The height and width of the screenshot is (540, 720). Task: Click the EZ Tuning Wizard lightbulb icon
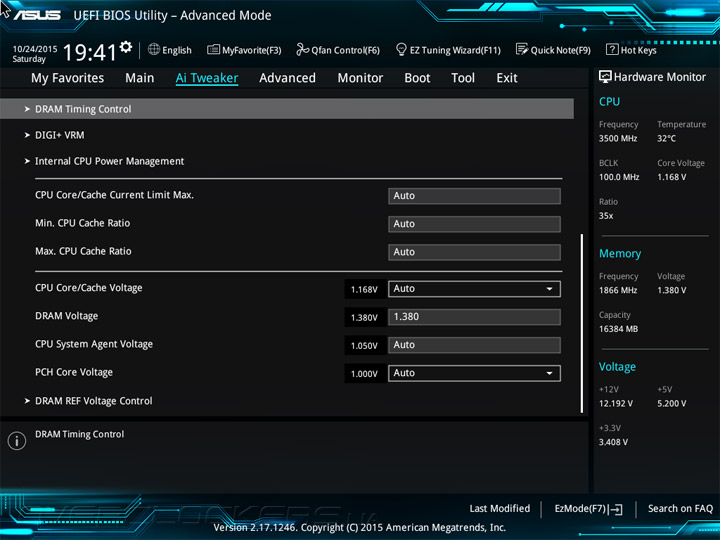point(401,49)
